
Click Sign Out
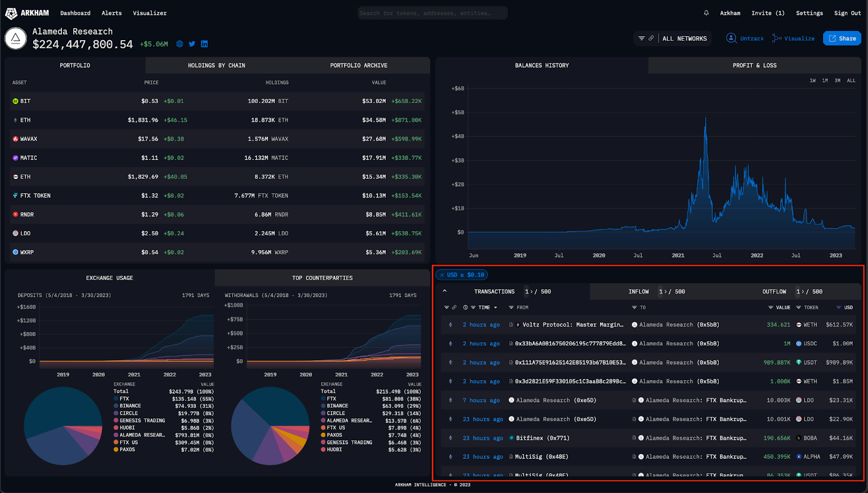pos(847,13)
